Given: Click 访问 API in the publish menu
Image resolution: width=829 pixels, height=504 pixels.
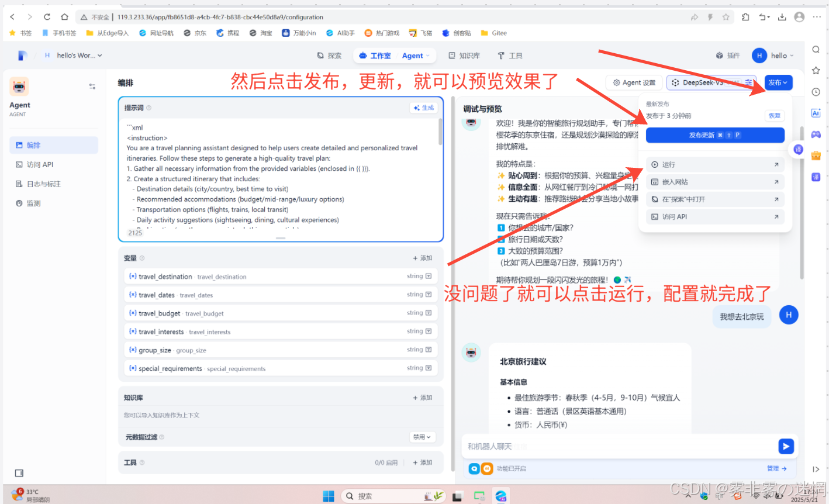Looking at the screenshot, I should click(x=715, y=216).
